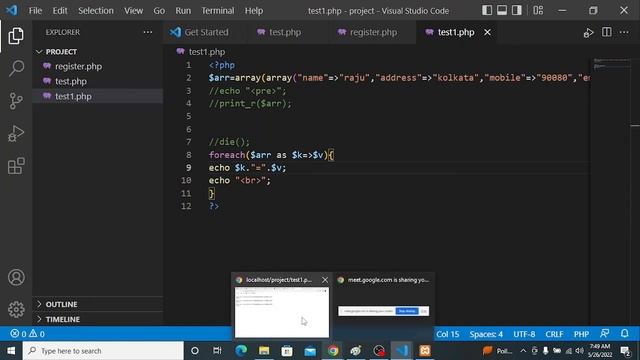Open the Accounts menu icon
The image size is (640, 360).
(16, 278)
